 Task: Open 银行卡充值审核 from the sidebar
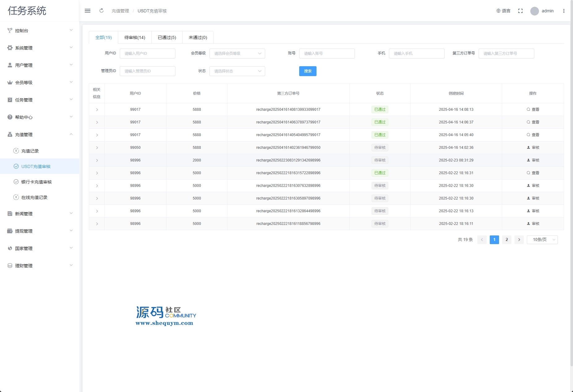click(36, 182)
